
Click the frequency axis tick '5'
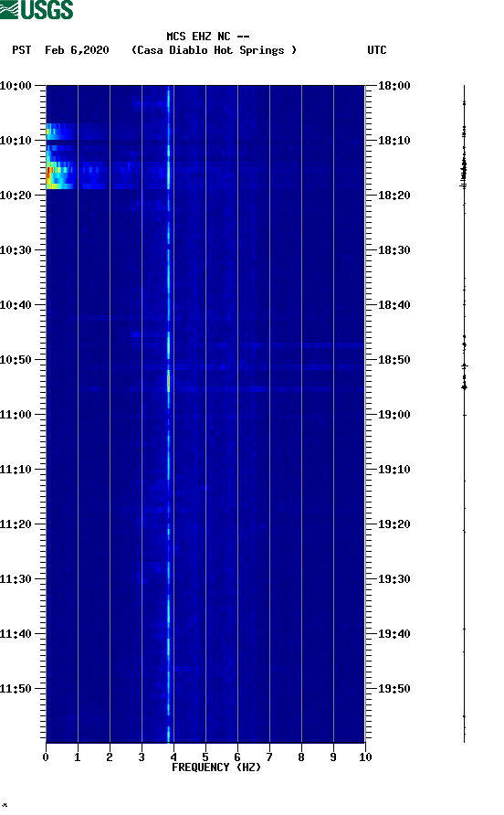[205, 757]
